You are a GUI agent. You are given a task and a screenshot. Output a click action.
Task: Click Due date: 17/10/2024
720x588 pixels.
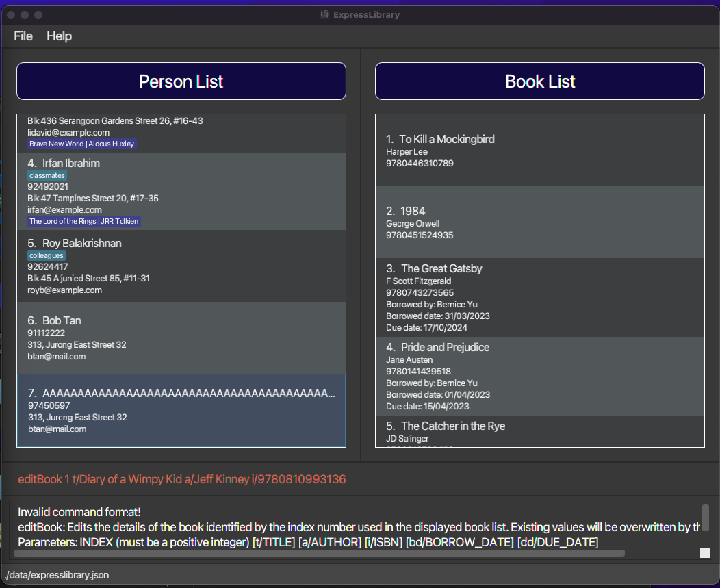click(x=426, y=327)
